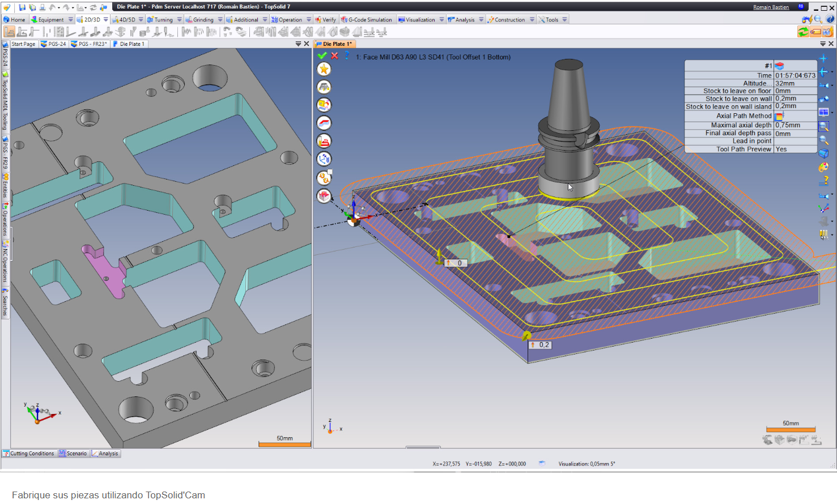Screen dimensions: 837x504
Task: Toggle the Axial Path Method icon in the table
Action: 779,116
